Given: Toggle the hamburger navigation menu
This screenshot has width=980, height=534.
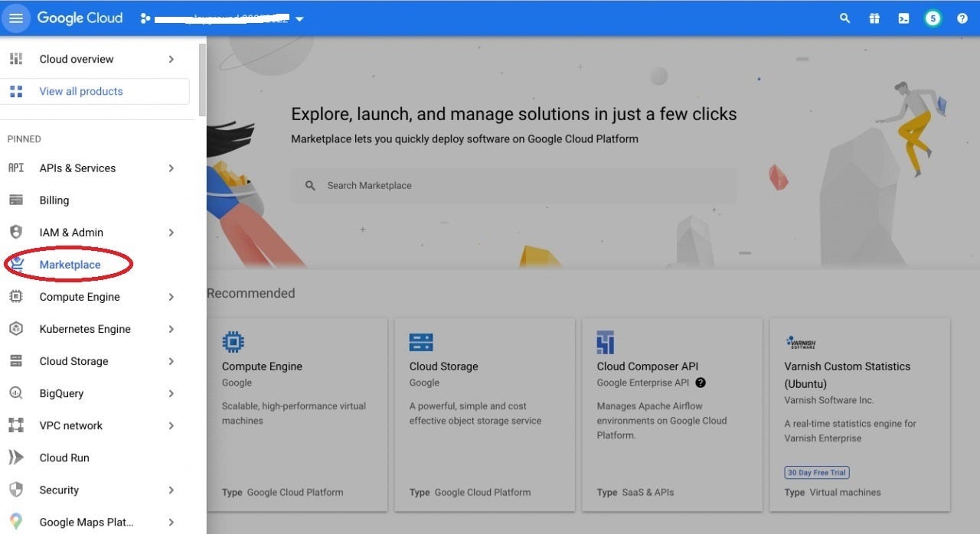Looking at the screenshot, I should coord(16,18).
